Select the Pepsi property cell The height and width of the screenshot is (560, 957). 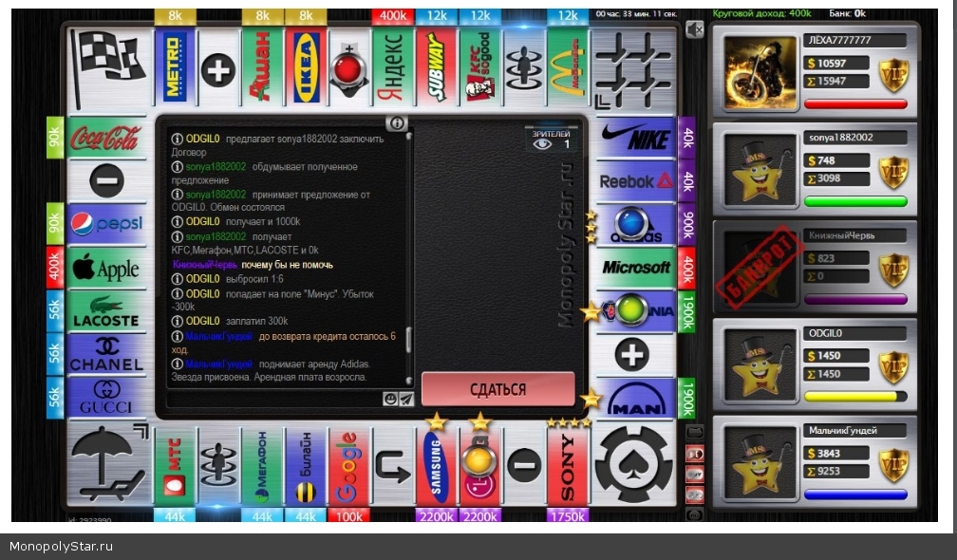107,225
